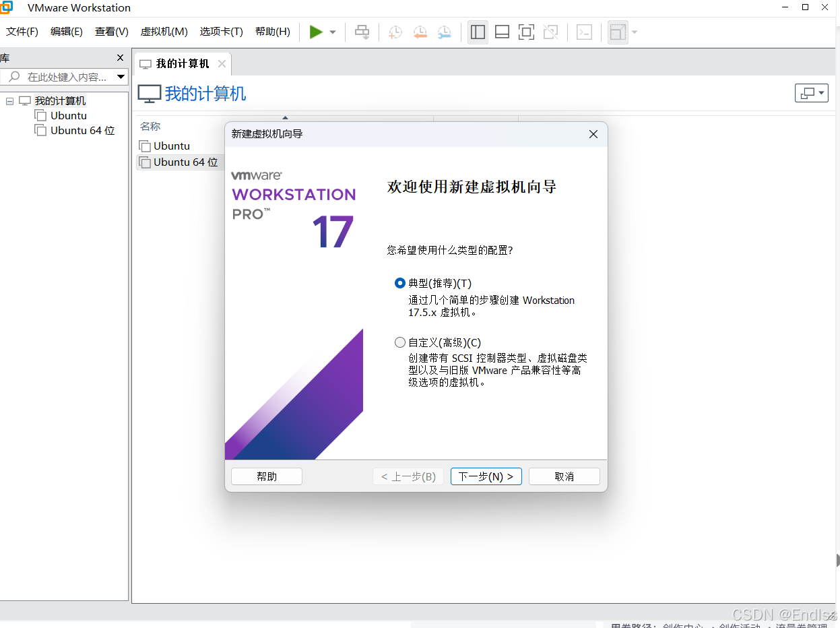Click the green power on play icon
The width and height of the screenshot is (840, 628).
(316, 32)
